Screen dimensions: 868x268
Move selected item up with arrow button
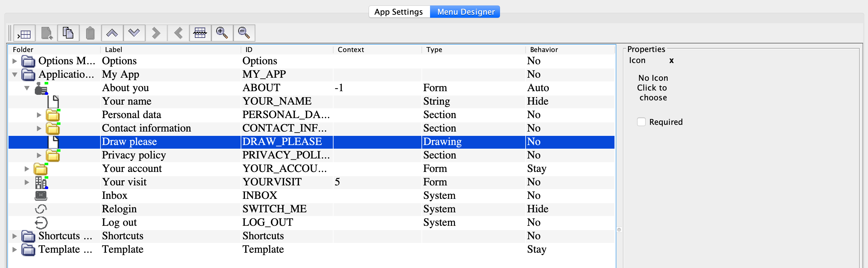coord(112,33)
